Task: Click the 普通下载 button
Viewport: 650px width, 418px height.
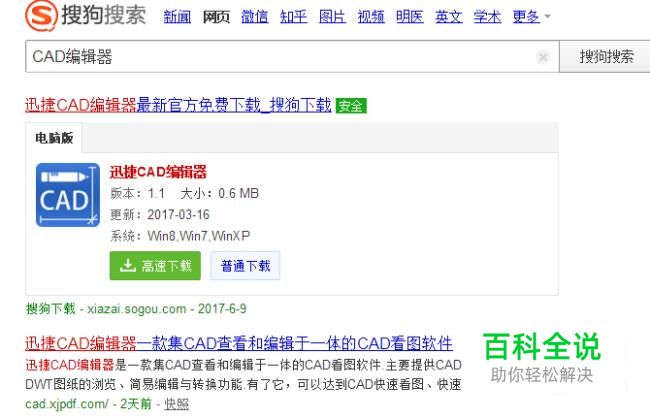Action: pos(245,265)
